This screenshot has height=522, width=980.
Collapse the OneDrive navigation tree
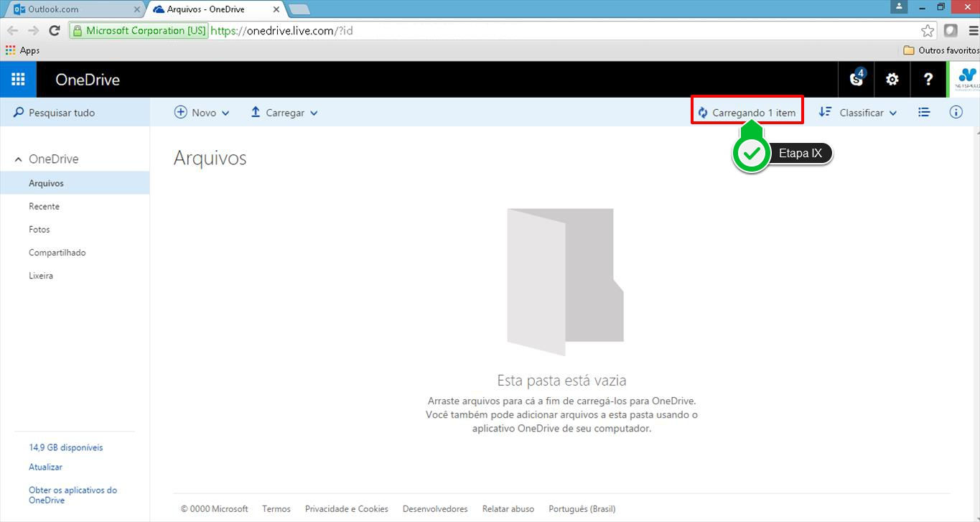tap(19, 159)
